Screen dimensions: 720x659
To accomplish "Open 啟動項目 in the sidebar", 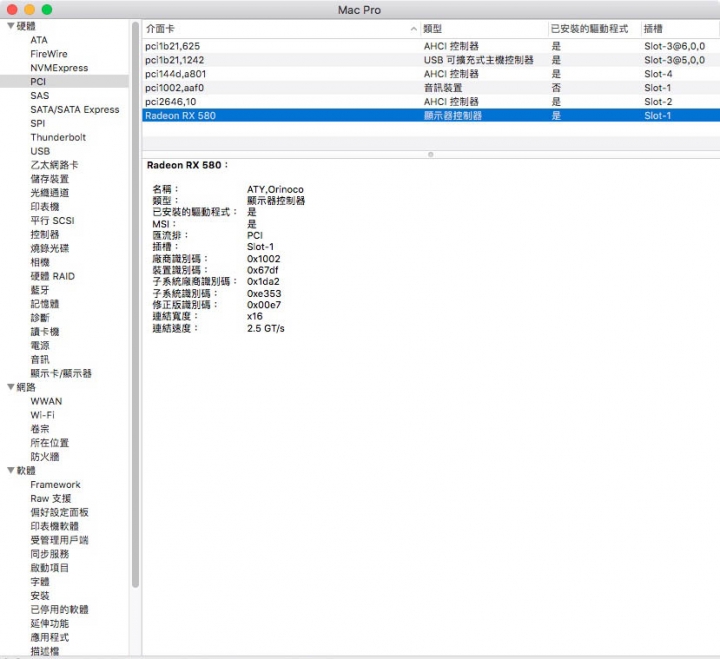I will tap(50, 568).
